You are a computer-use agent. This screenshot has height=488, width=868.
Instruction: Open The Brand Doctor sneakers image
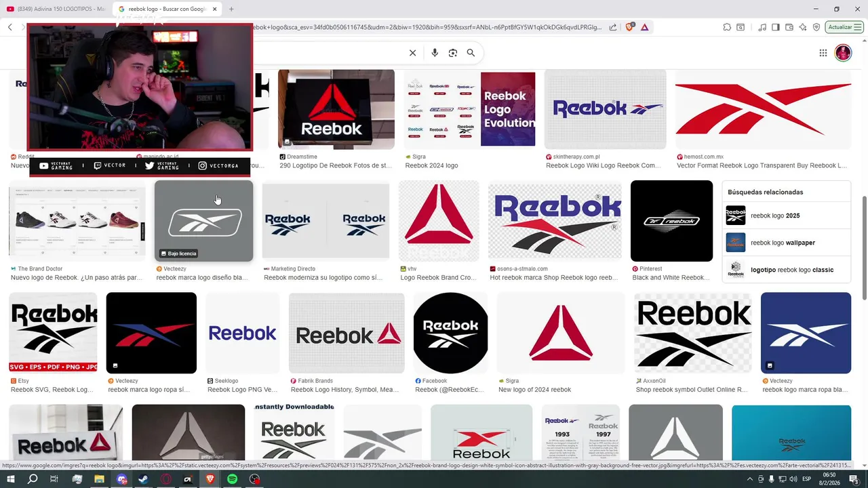coord(77,221)
